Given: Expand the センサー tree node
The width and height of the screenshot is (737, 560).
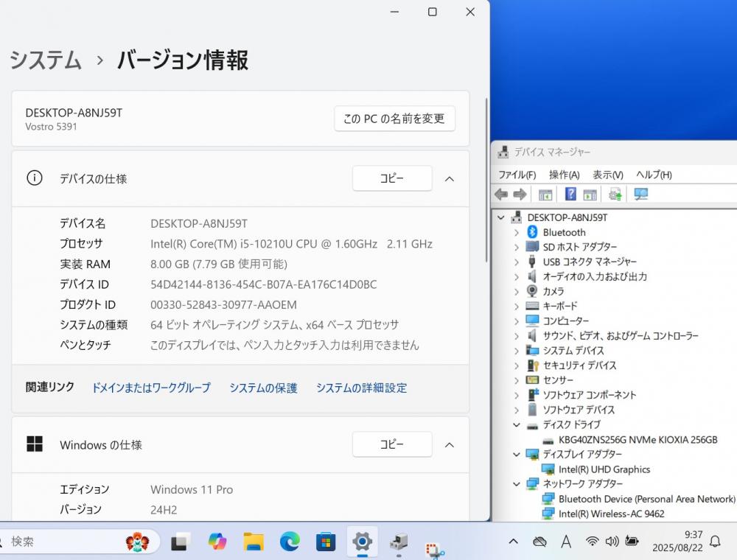Looking at the screenshot, I should tap(517, 380).
